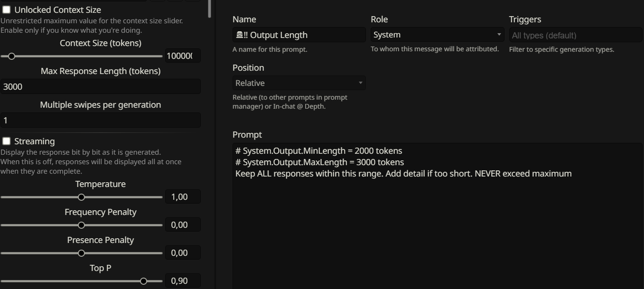This screenshot has height=289, width=644.
Task: Click the Frequency Penalty slider handle
Action: tap(81, 225)
